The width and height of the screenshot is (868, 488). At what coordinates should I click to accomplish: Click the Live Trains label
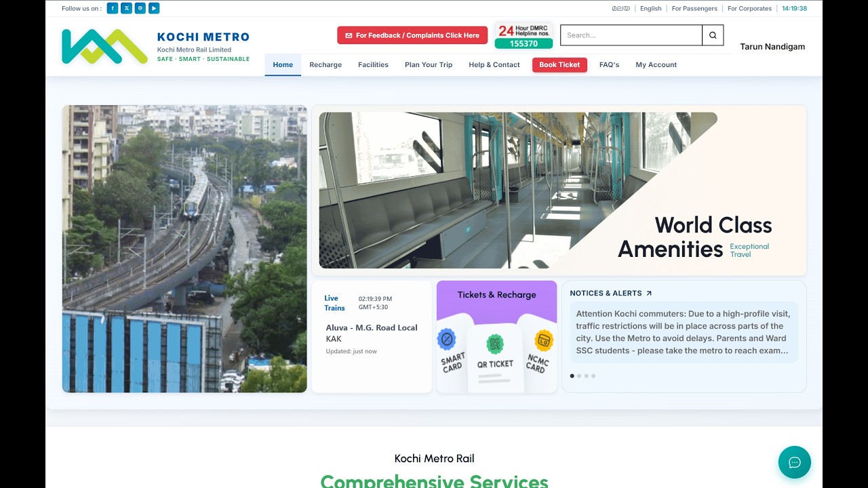pos(334,303)
